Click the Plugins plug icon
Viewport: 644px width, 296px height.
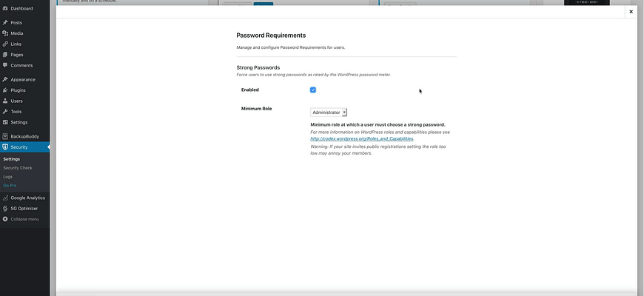pyautogui.click(x=5, y=90)
